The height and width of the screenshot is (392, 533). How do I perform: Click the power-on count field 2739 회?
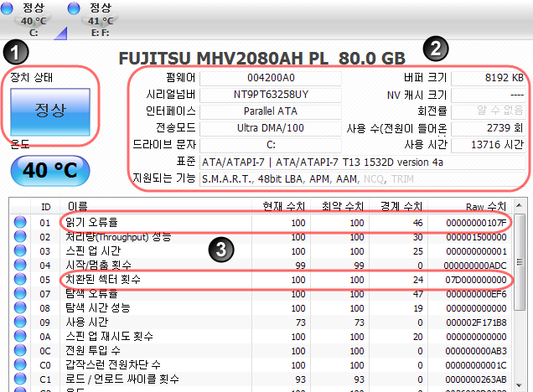point(489,128)
